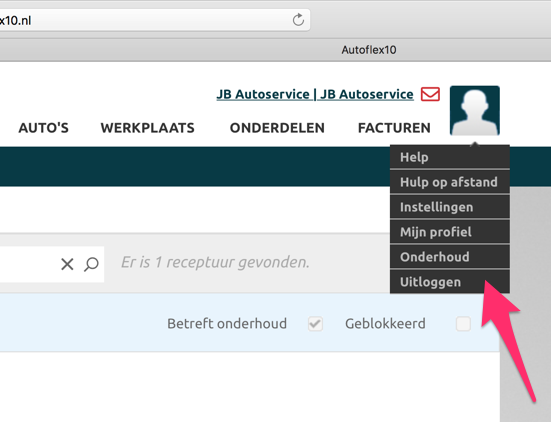Open the red envelope messages icon
The height and width of the screenshot is (422, 551).
430,94
